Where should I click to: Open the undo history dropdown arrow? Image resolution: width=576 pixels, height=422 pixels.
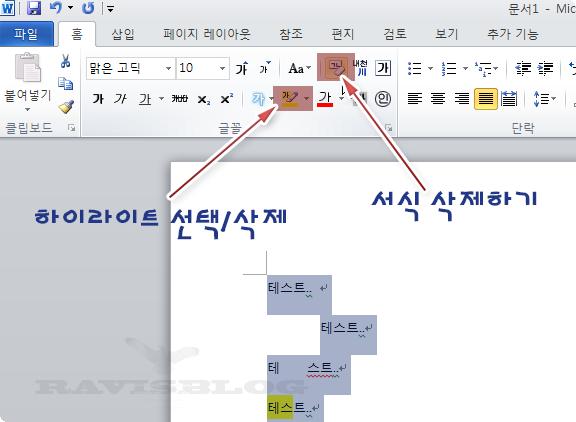pos(70,8)
